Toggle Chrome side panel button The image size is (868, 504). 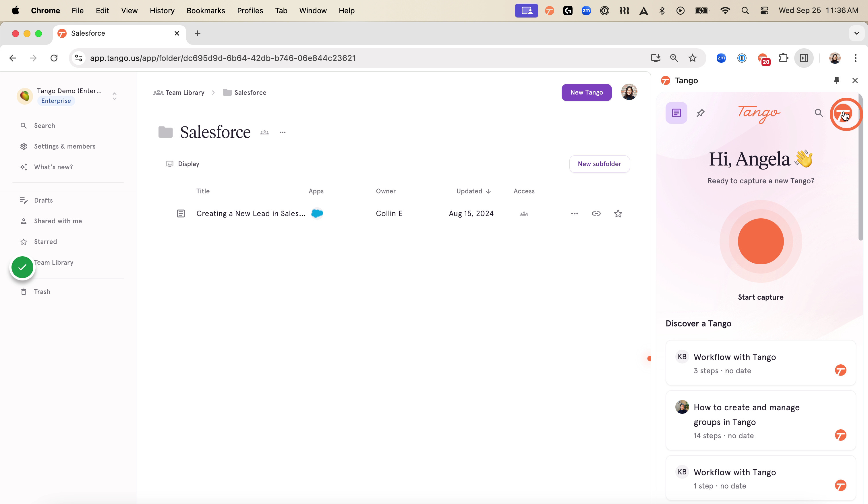pyautogui.click(x=804, y=58)
